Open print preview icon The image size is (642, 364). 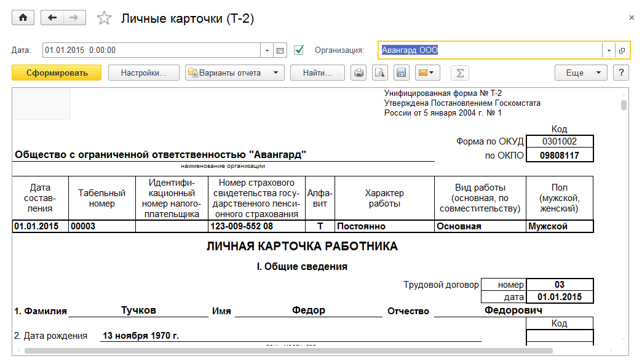tap(380, 73)
